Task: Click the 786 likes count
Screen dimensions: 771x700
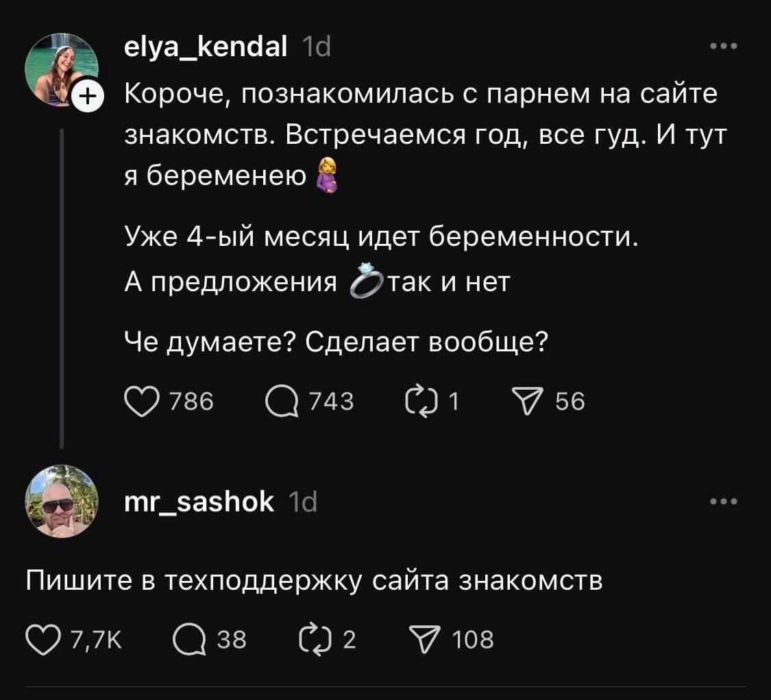Action: tap(191, 401)
